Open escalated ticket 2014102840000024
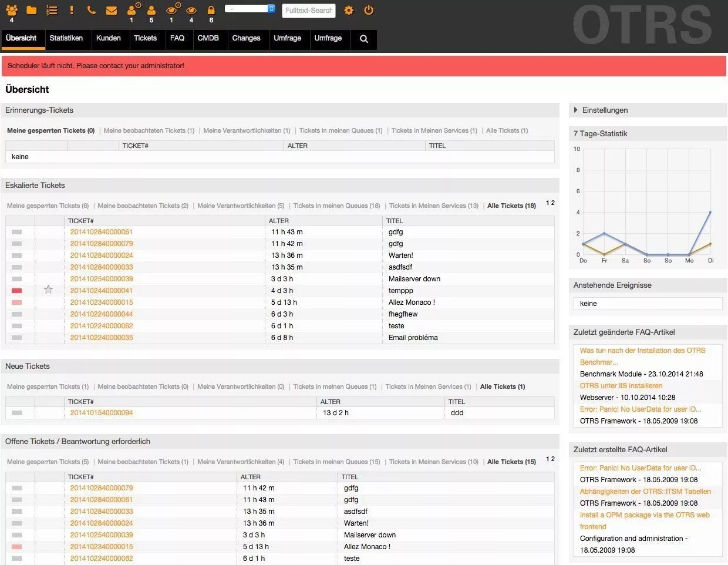Viewport: 728px width, 565px height. pyautogui.click(x=102, y=255)
